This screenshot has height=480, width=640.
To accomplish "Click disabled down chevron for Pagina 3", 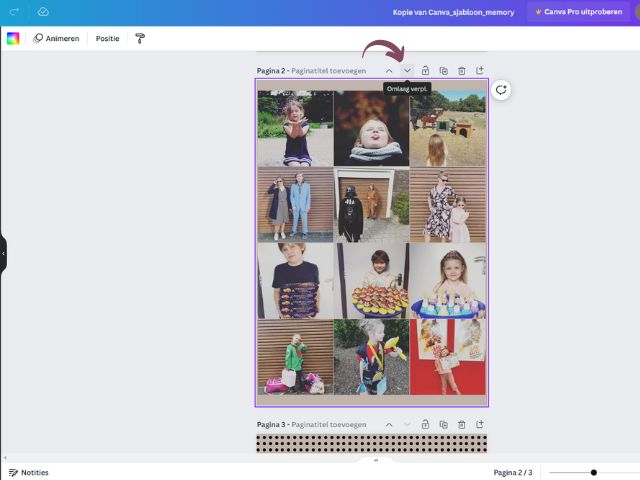I will tap(407, 424).
